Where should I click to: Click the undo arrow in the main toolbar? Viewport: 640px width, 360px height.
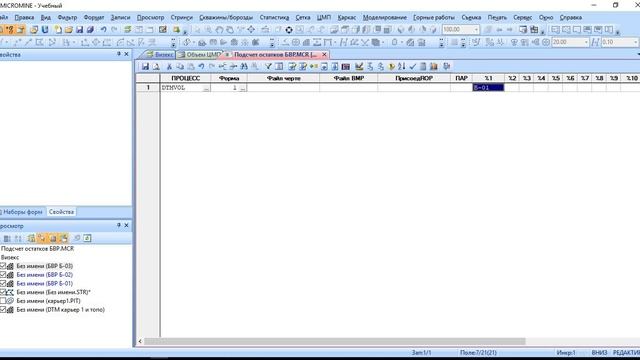pyautogui.click(x=104, y=30)
